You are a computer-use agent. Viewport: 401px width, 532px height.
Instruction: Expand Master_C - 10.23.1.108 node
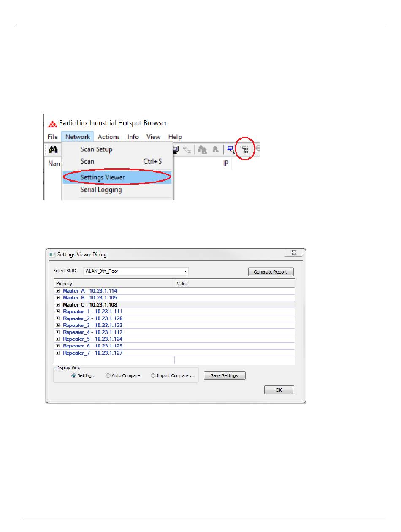click(x=58, y=304)
